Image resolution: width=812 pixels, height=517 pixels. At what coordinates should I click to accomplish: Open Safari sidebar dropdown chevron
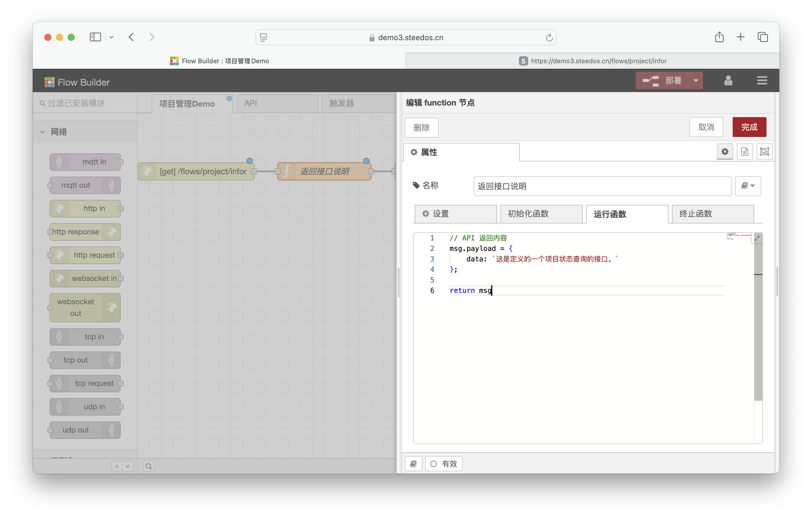coord(111,37)
